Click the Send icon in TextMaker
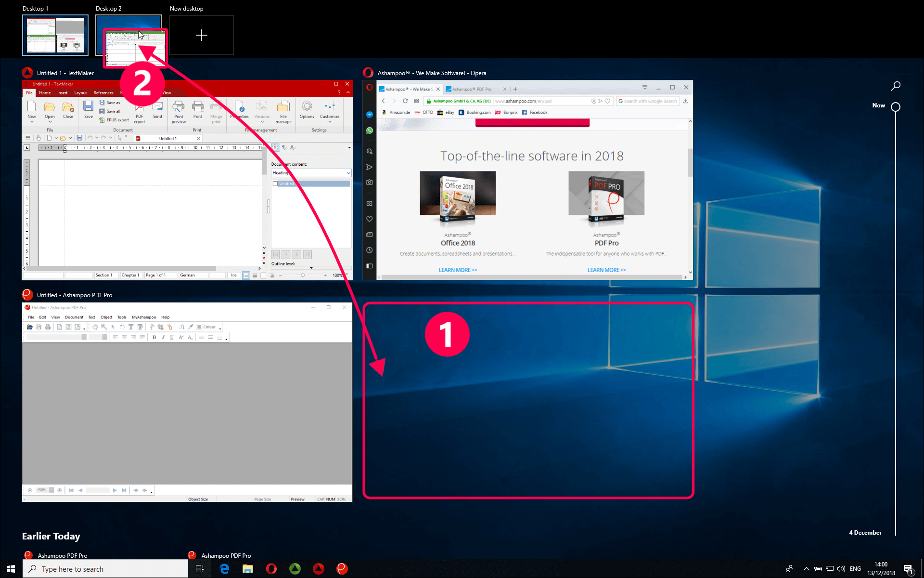The height and width of the screenshot is (578, 924). 157,106
